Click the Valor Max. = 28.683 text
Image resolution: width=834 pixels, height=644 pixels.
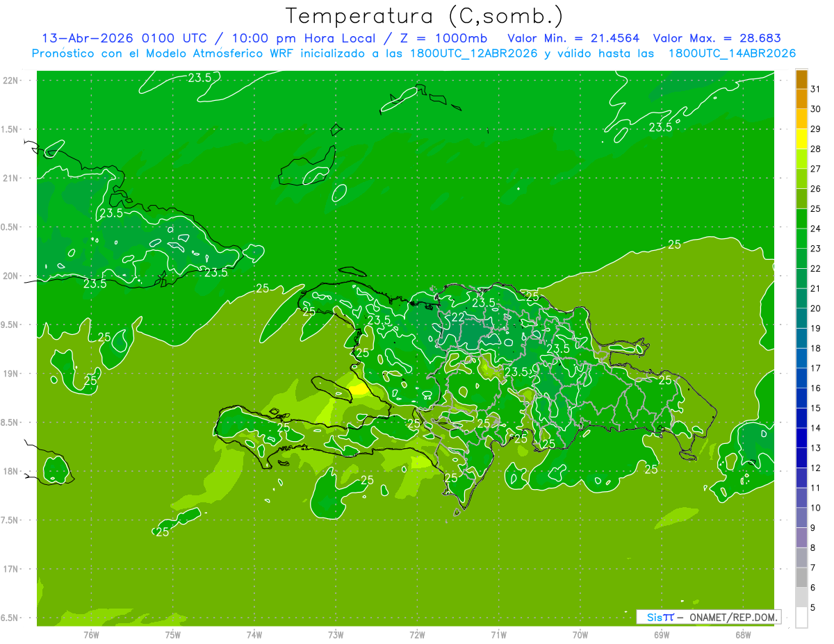[717, 38]
